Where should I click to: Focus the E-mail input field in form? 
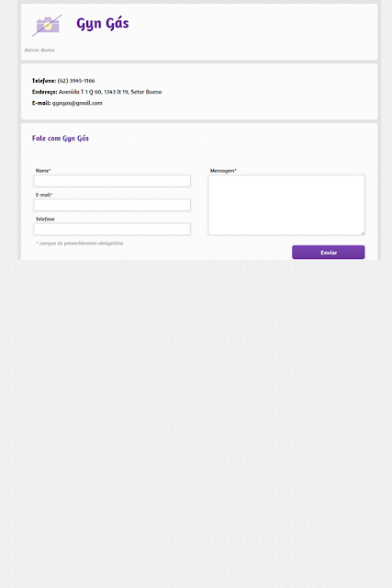112,205
